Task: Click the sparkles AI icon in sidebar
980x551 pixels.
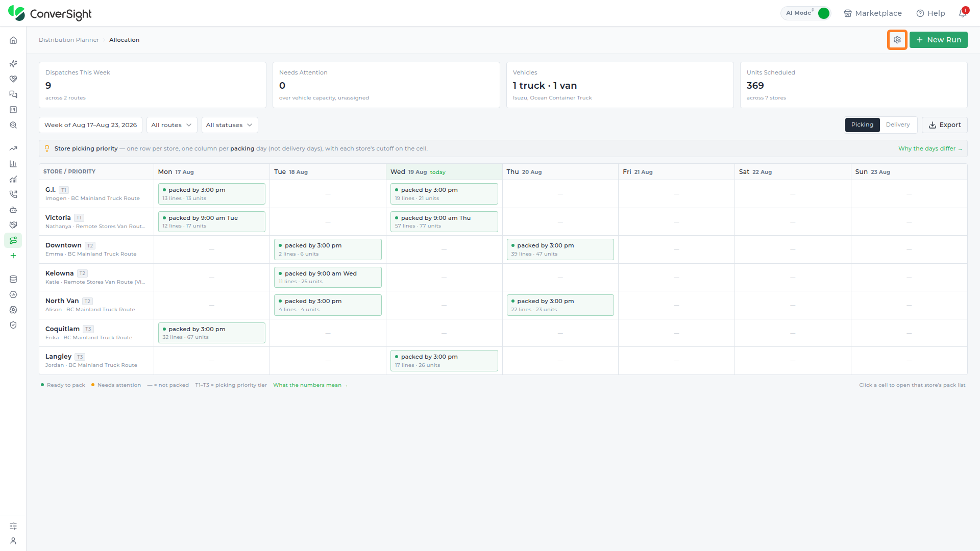Action: (x=13, y=64)
